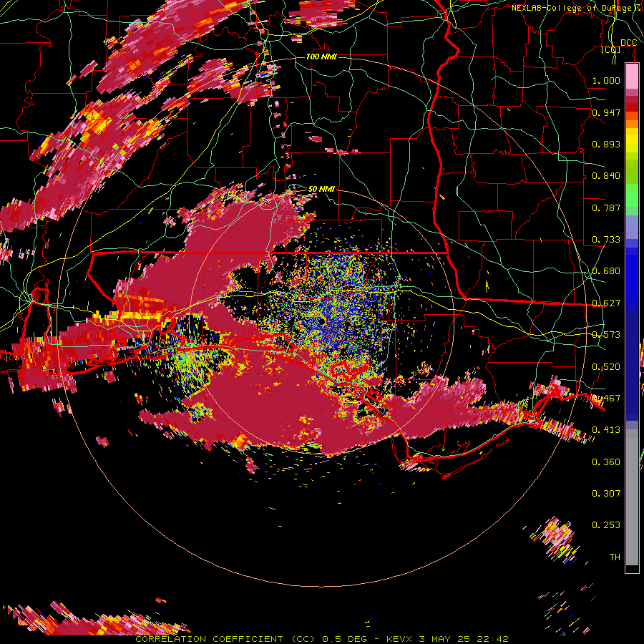
Task: Click the 1.000 value on the color scale
Action: click(606, 80)
